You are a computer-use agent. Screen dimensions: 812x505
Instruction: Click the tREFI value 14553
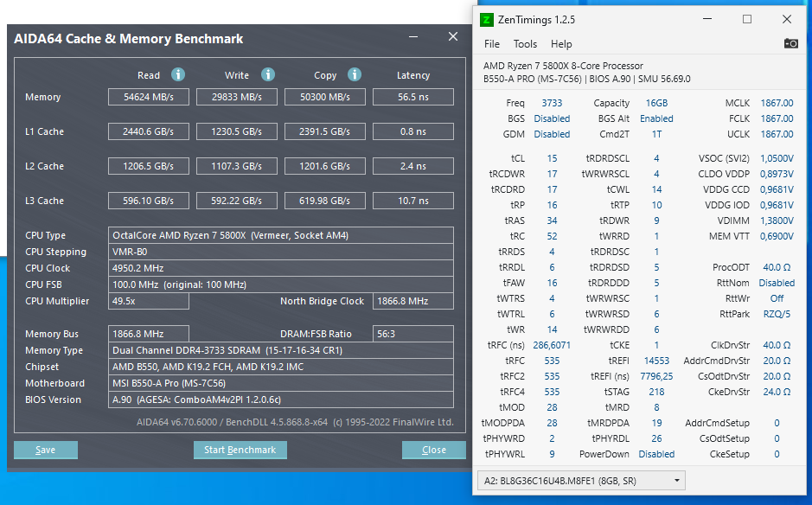(x=656, y=361)
